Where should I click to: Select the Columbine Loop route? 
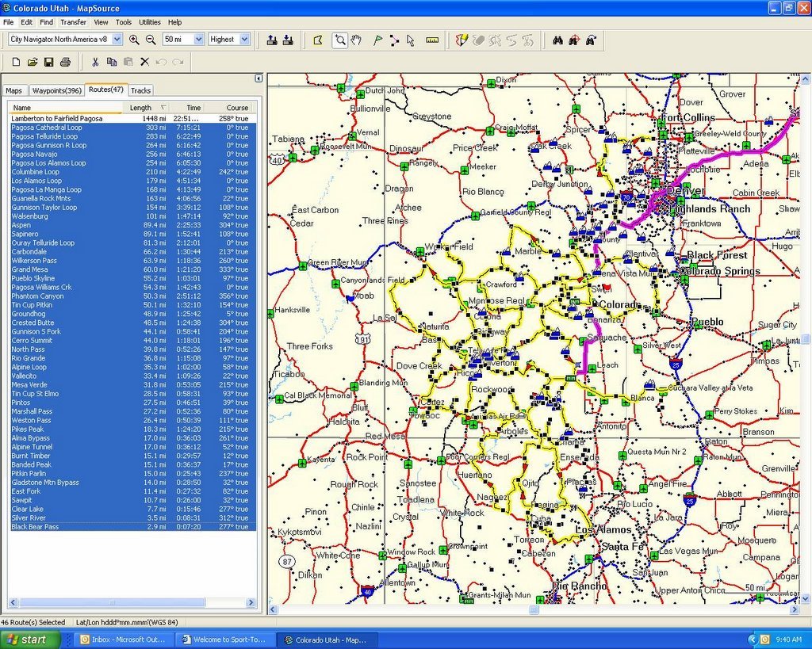point(132,172)
